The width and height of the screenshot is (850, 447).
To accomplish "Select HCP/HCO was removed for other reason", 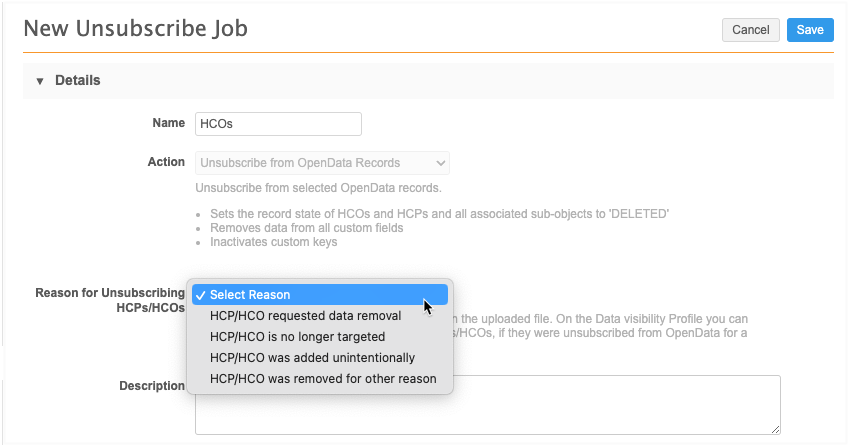I will click(x=323, y=379).
